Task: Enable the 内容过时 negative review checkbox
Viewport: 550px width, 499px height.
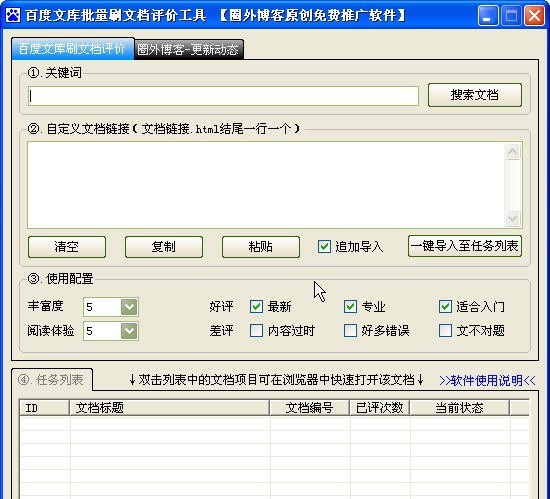Action: click(x=256, y=330)
